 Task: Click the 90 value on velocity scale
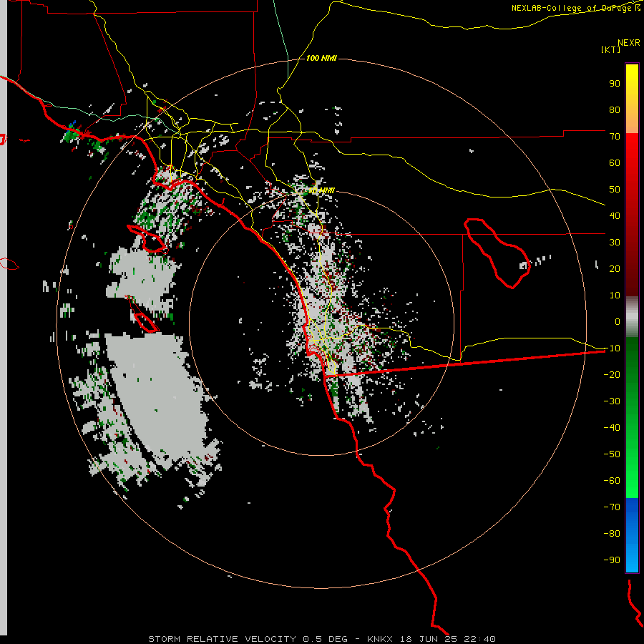click(615, 84)
